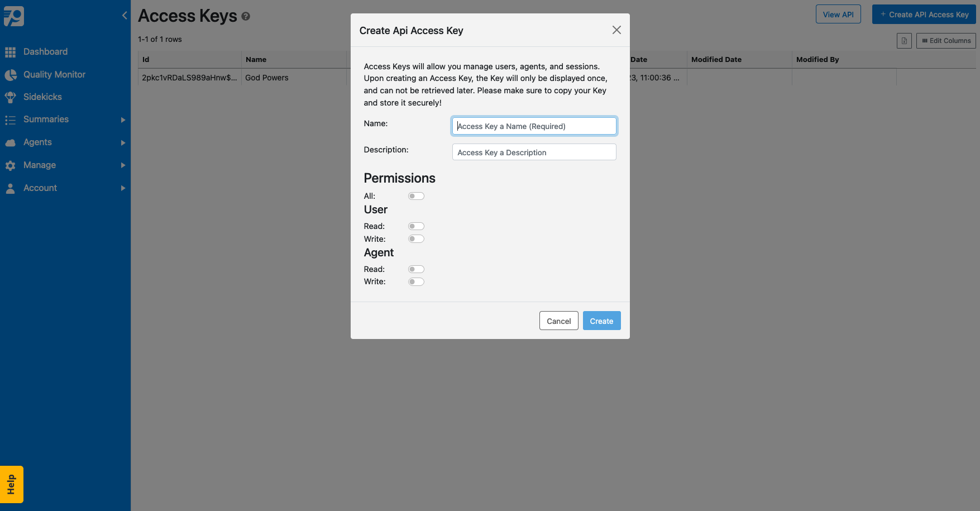Click the Agents cloud icon

11,142
